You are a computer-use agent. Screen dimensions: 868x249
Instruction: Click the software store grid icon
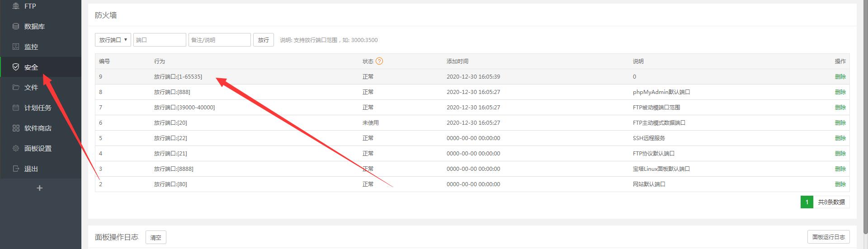point(16,128)
